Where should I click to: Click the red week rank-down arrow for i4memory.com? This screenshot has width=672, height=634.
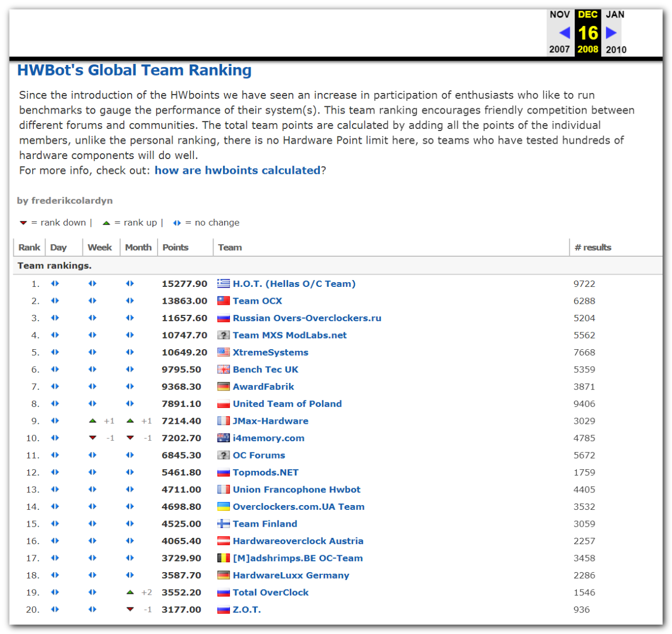(93, 438)
